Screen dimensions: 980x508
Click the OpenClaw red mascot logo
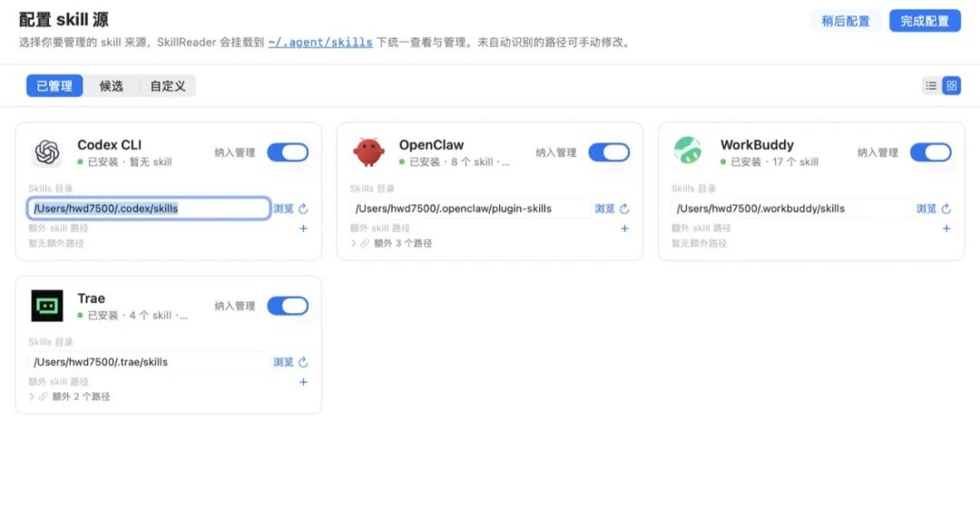(x=368, y=151)
